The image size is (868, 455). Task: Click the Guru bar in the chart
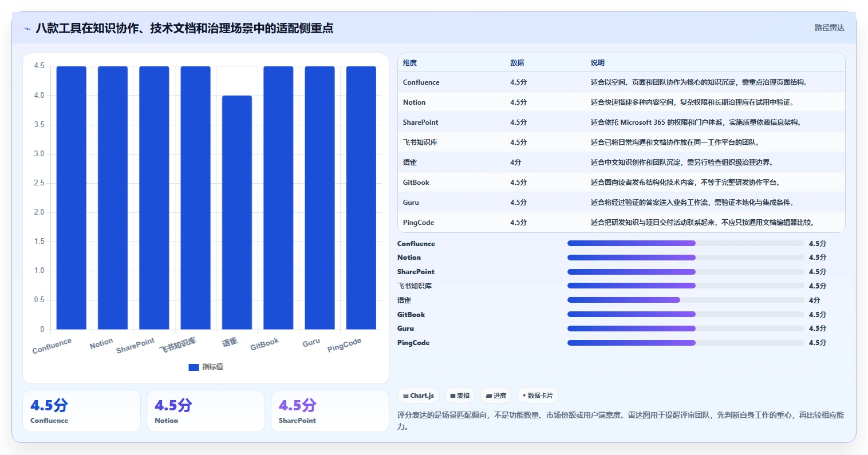tap(319, 198)
